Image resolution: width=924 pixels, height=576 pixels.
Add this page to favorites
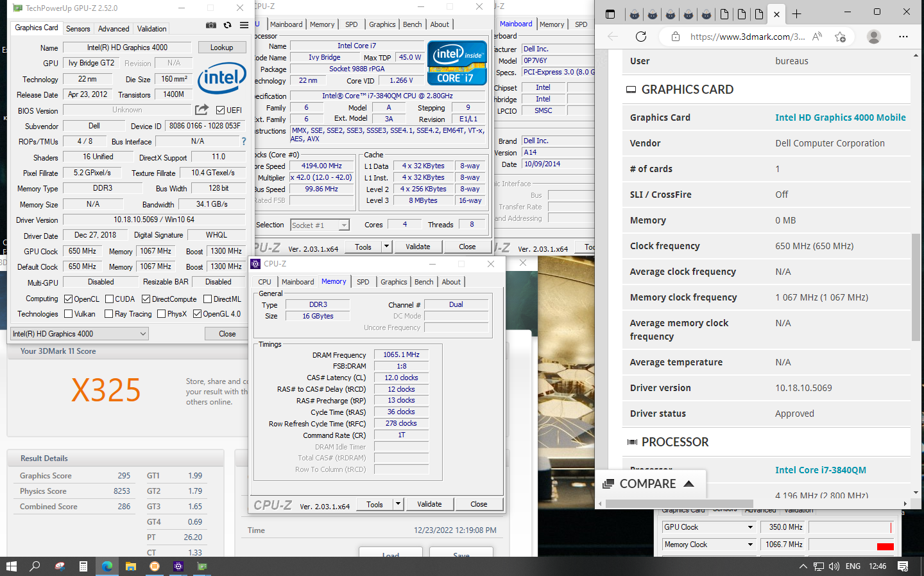click(840, 37)
